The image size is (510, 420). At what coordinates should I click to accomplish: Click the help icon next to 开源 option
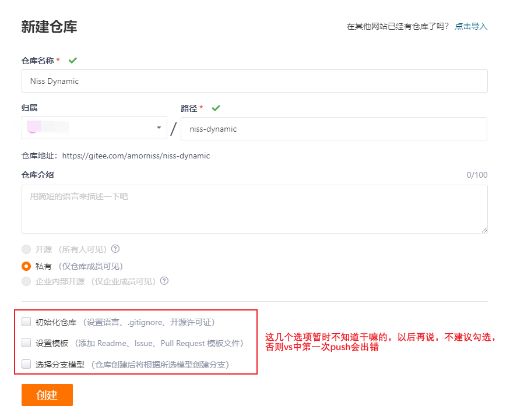coord(115,248)
